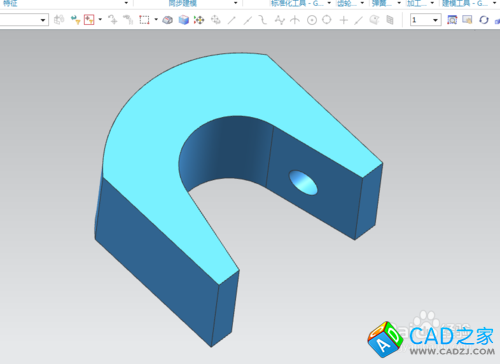This screenshot has width=500, height=364.
Task: Click the rectangle selection marquee icon
Action: [144, 20]
